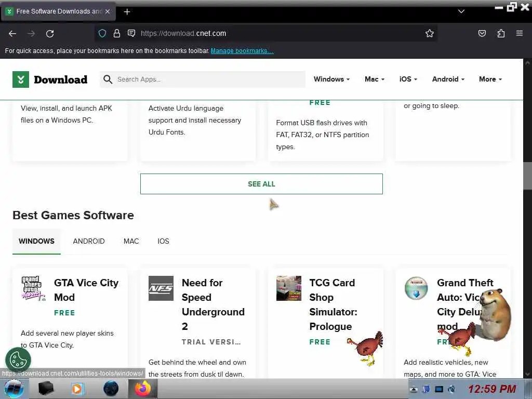This screenshot has height=399, width=532.
Task: Click TCG Card Shop Simulator thumbnail
Action: [289, 288]
